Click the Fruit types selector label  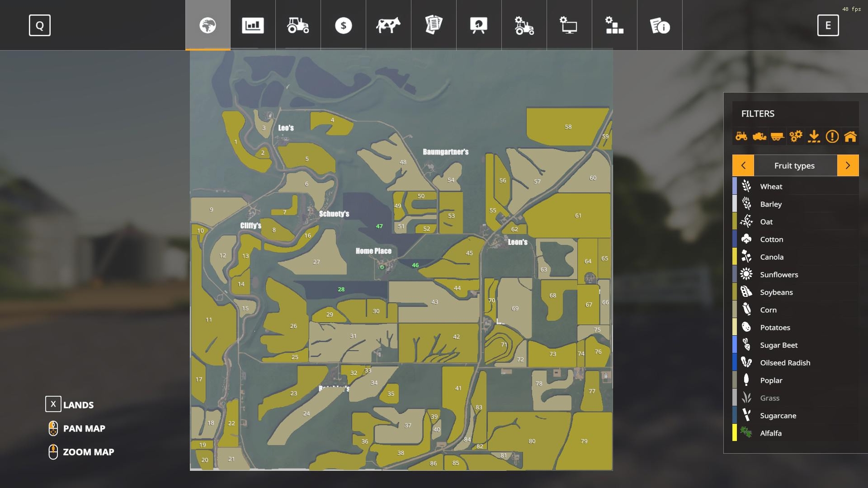pyautogui.click(x=795, y=165)
